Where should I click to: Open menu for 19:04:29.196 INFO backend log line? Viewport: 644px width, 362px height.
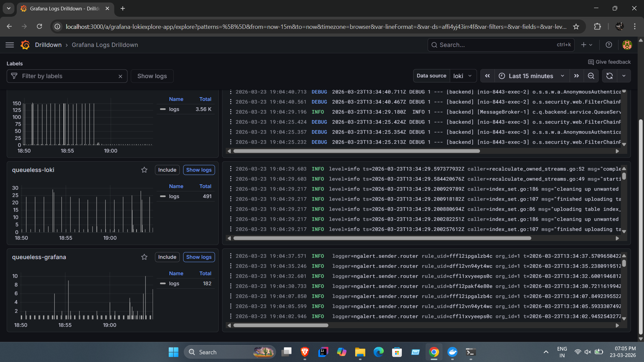pyautogui.click(x=230, y=112)
